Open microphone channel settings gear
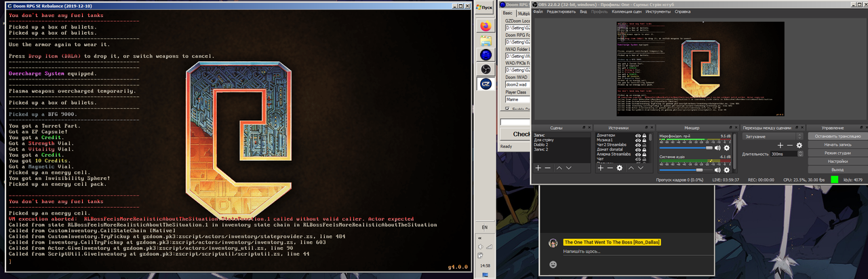The height and width of the screenshot is (279, 868). [x=727, y=147]
